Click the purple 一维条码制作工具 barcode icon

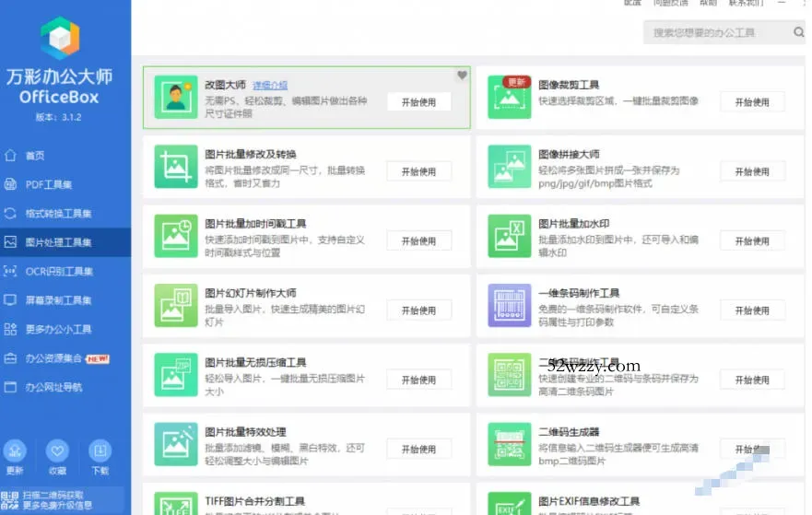coord(509,305)
